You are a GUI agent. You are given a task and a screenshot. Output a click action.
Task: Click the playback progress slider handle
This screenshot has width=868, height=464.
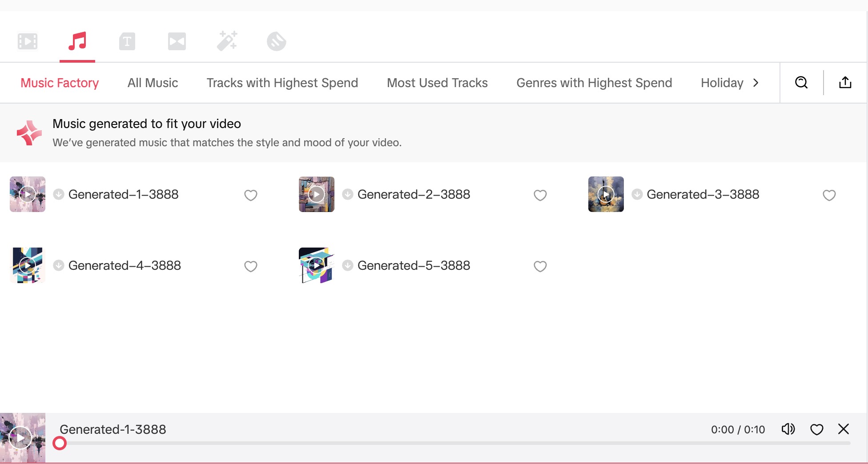tap(60, 443)
